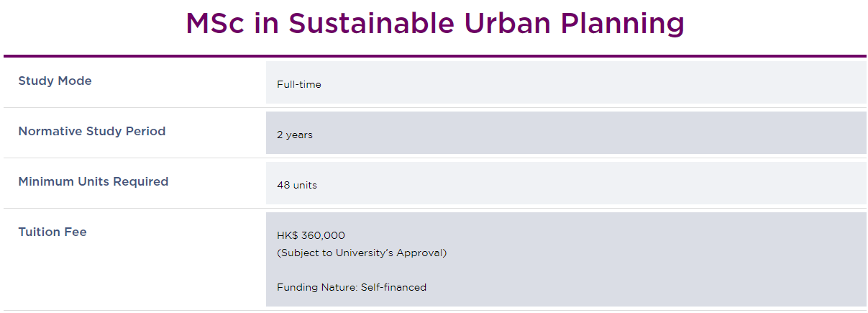The width and height of the screenshot is (868, 313).
Task: Select the Tuition Fee label
Action: 52,232
